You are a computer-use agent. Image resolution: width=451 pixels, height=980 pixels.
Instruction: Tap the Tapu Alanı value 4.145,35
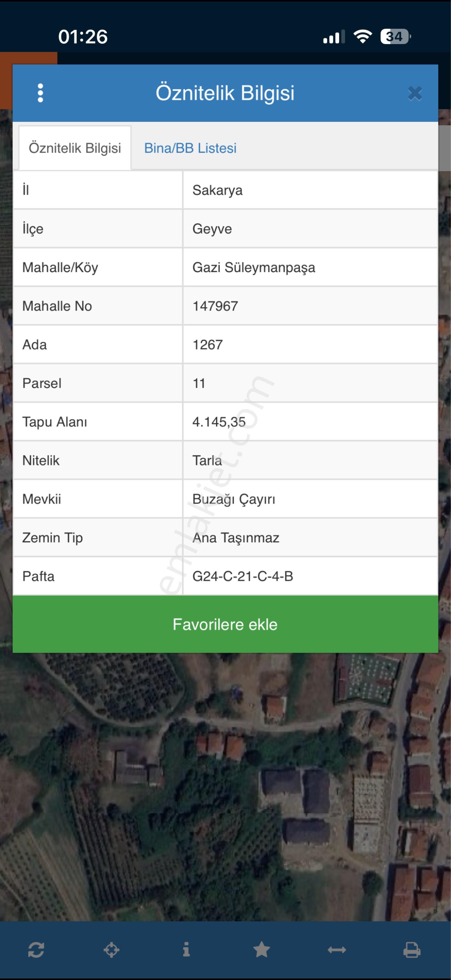click(219, 422)
